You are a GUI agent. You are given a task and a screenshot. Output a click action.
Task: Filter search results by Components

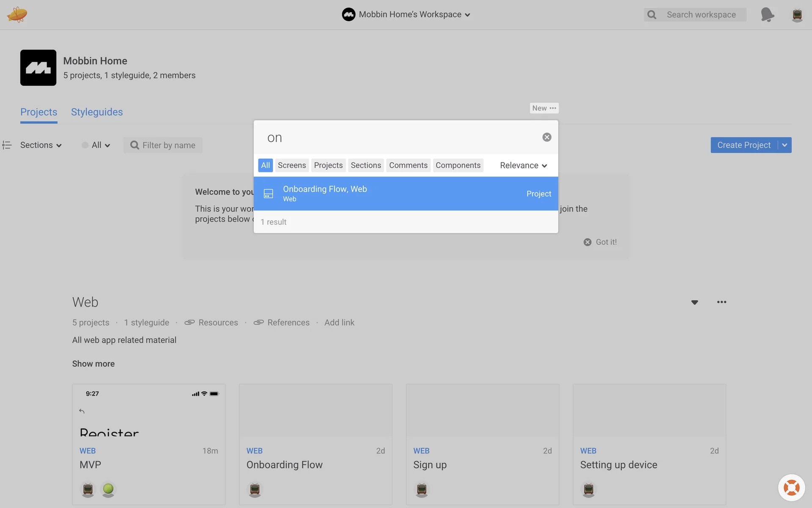(x=458, y=166)
